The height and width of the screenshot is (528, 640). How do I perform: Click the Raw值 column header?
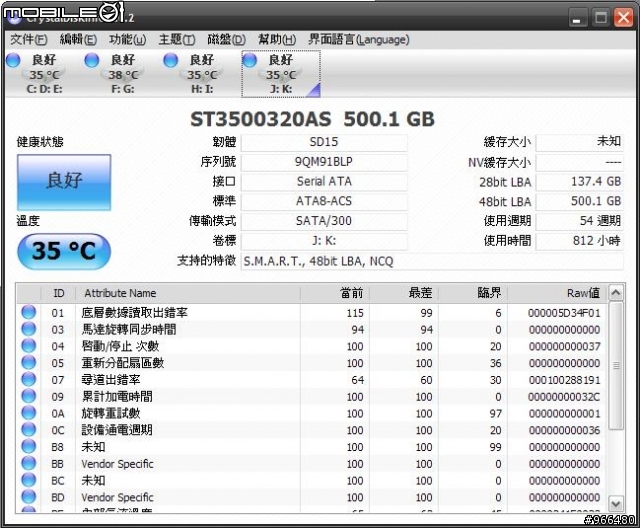tap(557, 293)
